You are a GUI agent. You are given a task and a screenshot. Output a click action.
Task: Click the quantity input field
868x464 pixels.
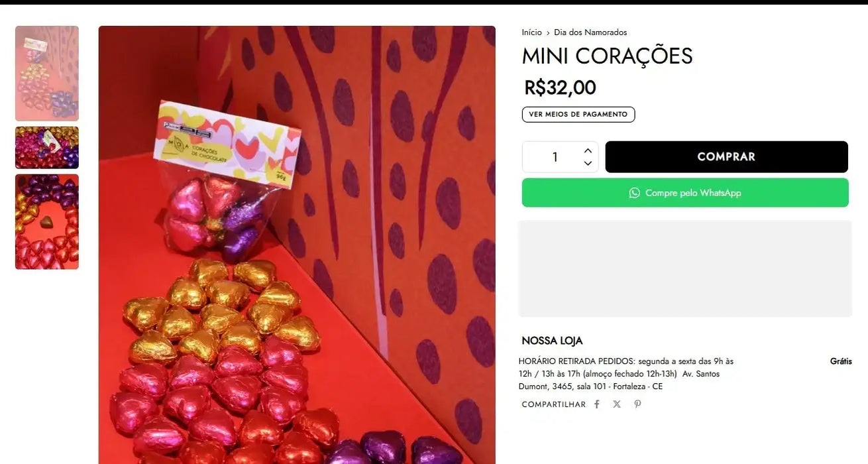[x=555, y=157]
